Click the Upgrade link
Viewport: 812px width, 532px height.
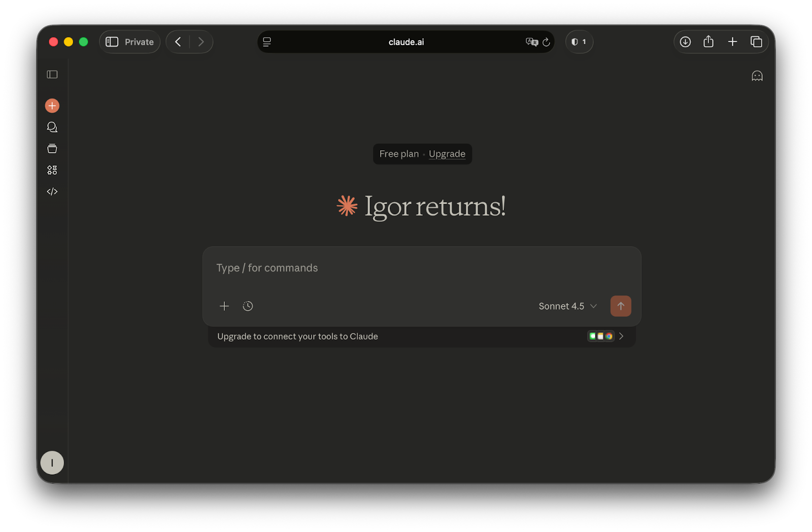[x=447, y=154]
